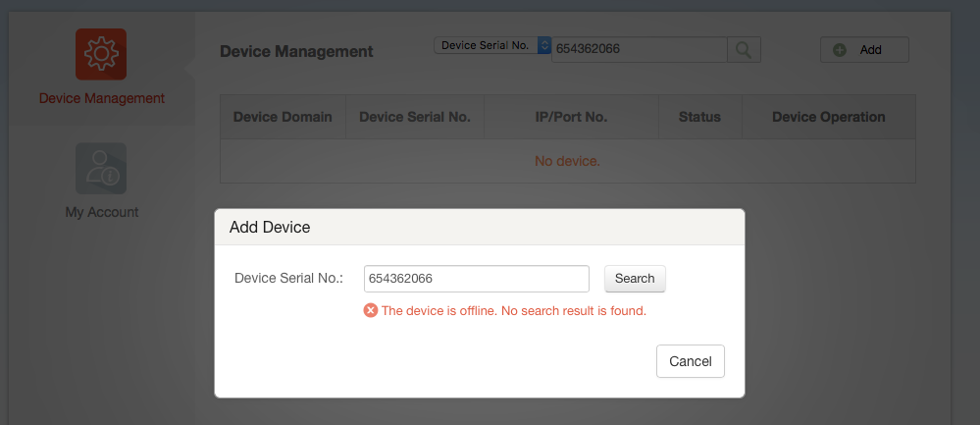Click the Status column header
The image size is (980, 425).
click(699, 117)
